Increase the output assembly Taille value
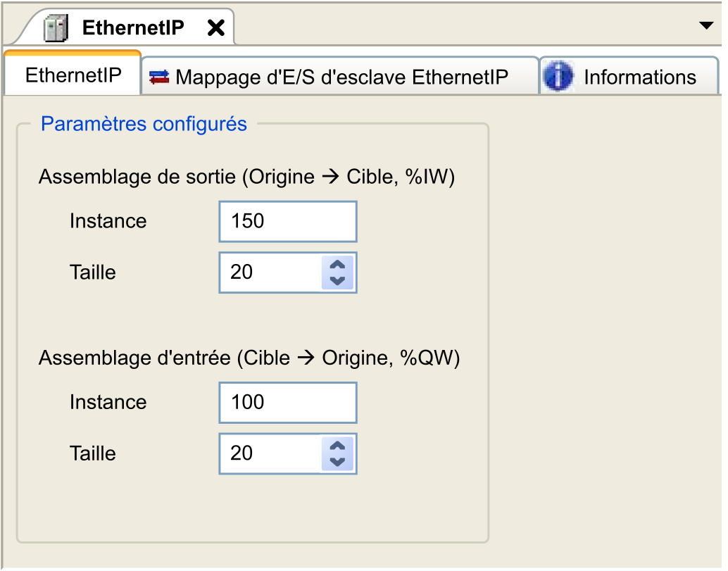Viewport: 728px width, 571px height. pos(337,265)
